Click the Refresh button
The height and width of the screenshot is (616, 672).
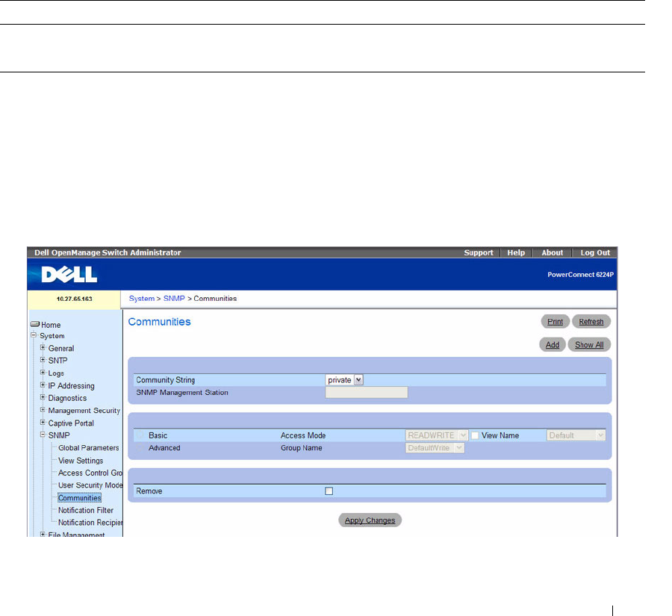coord(591,322)
